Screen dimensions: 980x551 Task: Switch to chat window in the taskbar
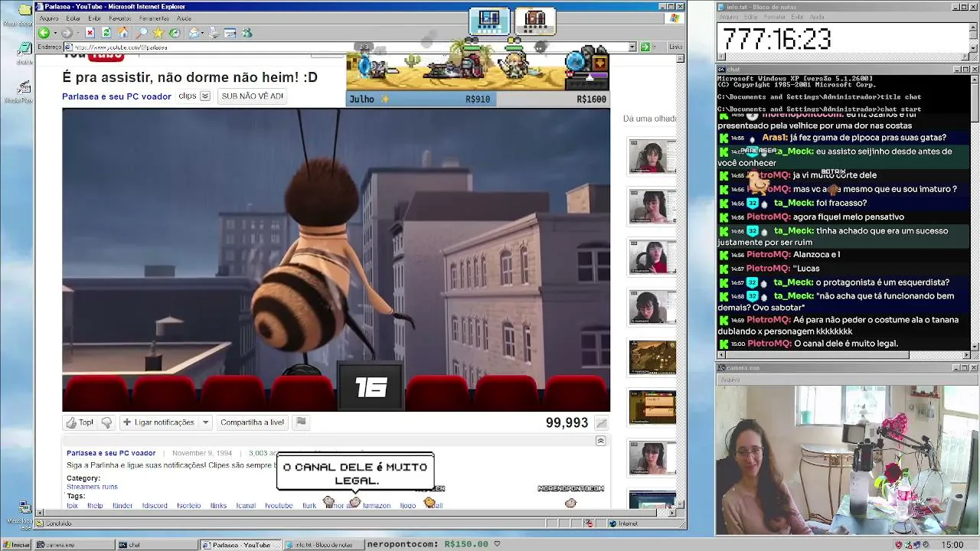pos(156,545)
